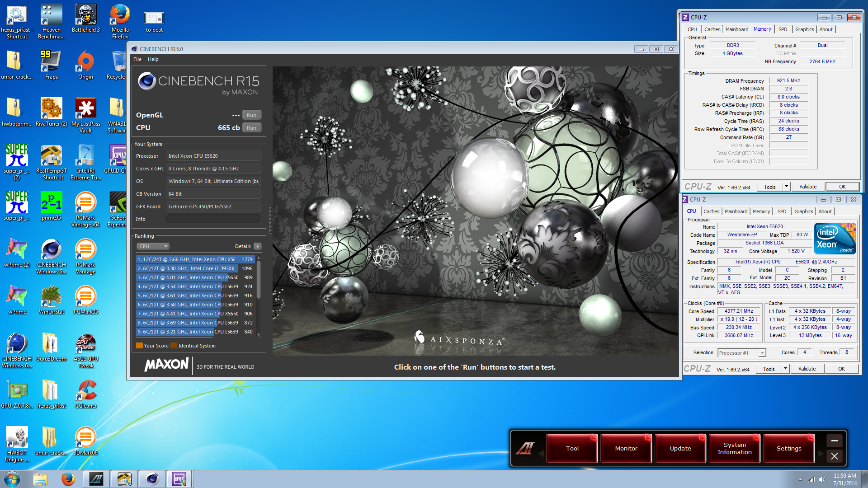Open About tab in lower CPU-Z window
The width and height of the screenshot is (868, 488).
(x=825, y=211)
